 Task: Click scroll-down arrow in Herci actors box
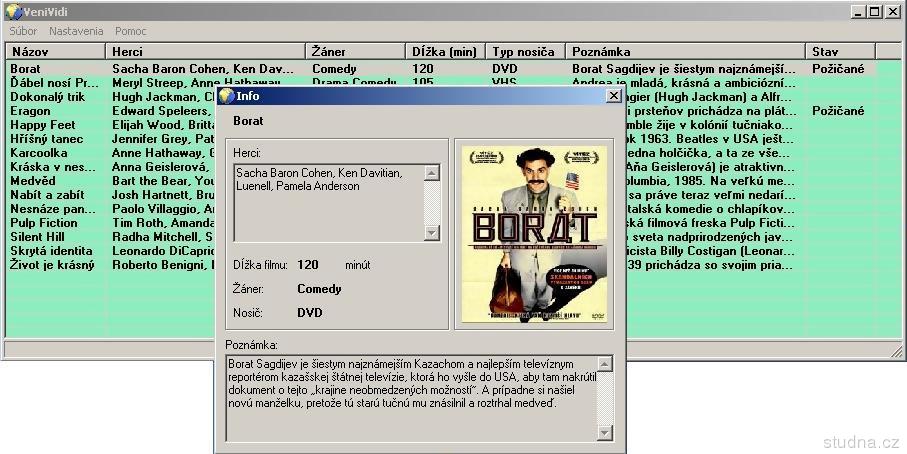[x=432, y=233]
